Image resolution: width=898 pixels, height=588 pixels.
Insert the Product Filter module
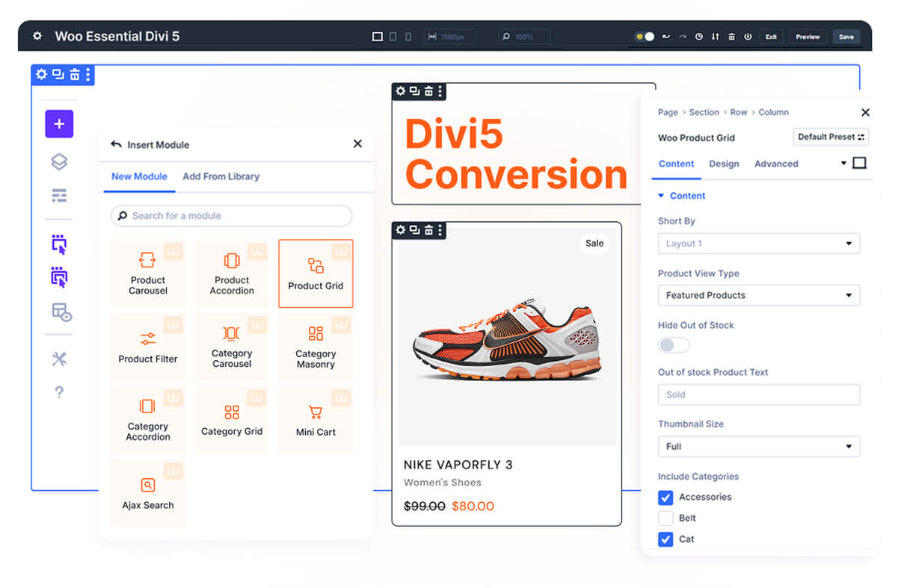pyautogui.click(x=148, y=347)
